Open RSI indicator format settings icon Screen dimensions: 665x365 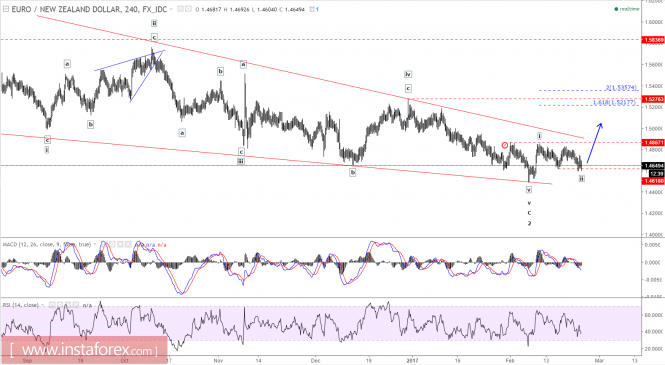[x=60, y=305]
